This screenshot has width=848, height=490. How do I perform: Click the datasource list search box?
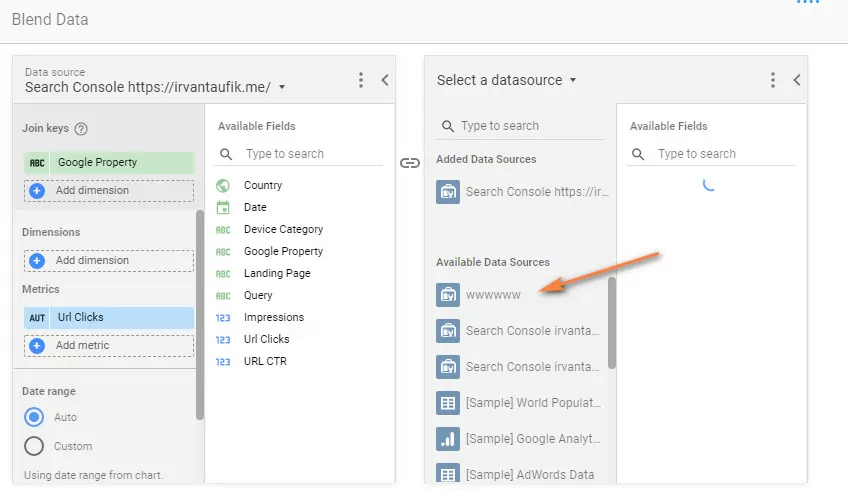[x=520, y=126]
